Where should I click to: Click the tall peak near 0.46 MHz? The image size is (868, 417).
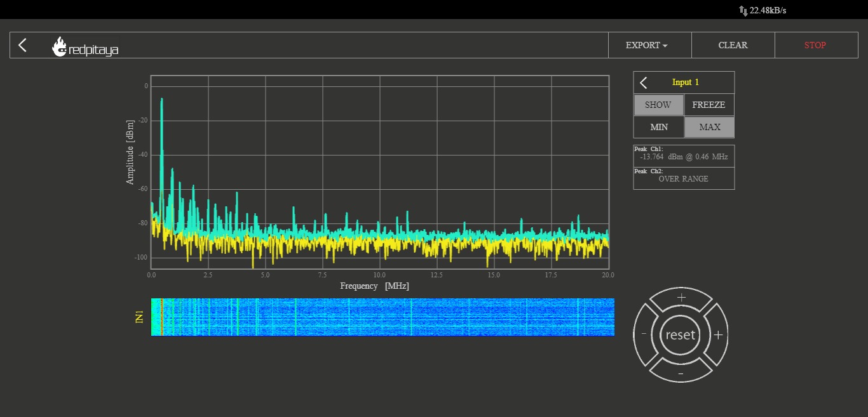tap(162, 146)
